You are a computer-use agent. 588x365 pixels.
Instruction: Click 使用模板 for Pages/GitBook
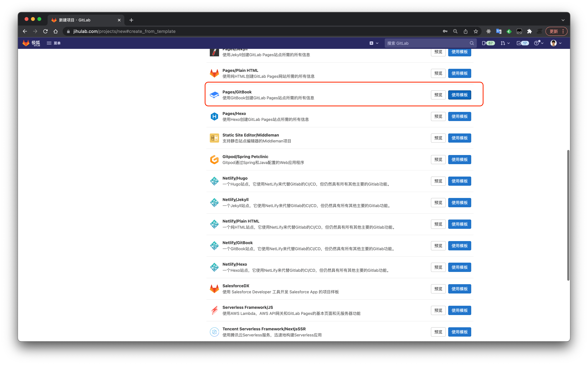click(x=459, y=95)
